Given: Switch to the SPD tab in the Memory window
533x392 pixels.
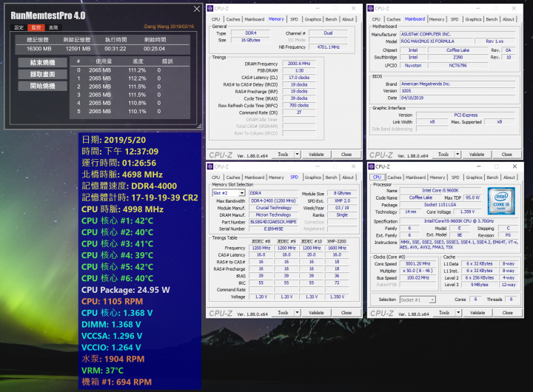Looking at the screenshot, I should pos(295,19).
